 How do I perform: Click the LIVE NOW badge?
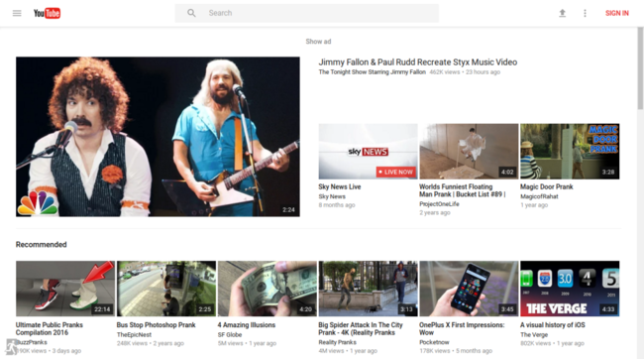pyautogui.click(x=396, y=172)
